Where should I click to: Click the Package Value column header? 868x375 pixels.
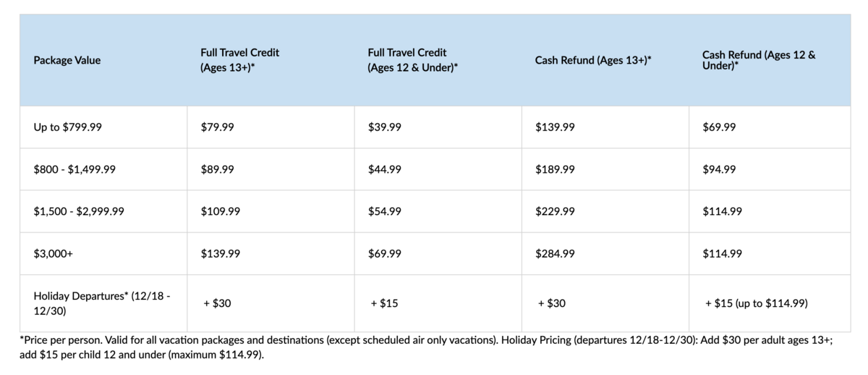tap(67, 60)
